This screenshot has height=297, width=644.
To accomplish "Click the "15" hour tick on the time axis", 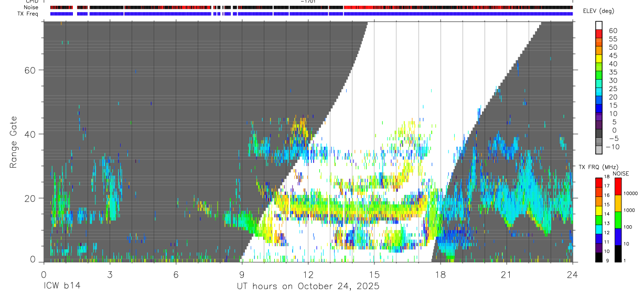I will [x=374, y=274].
